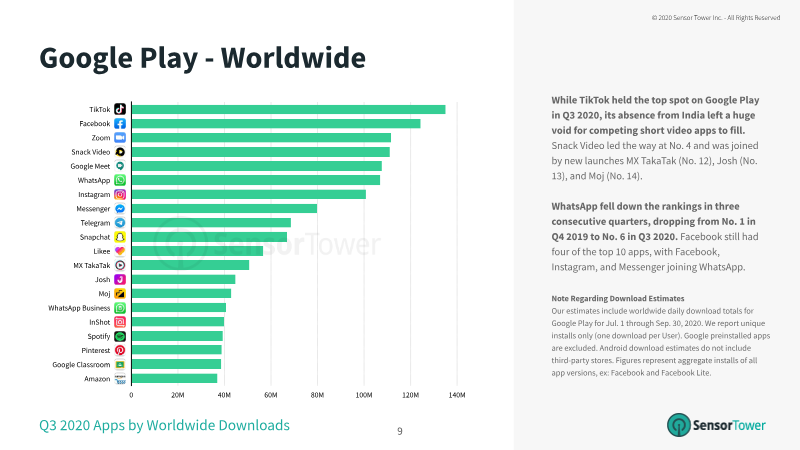Click the Sensor Tower logo icon

[x=679, y=425]
